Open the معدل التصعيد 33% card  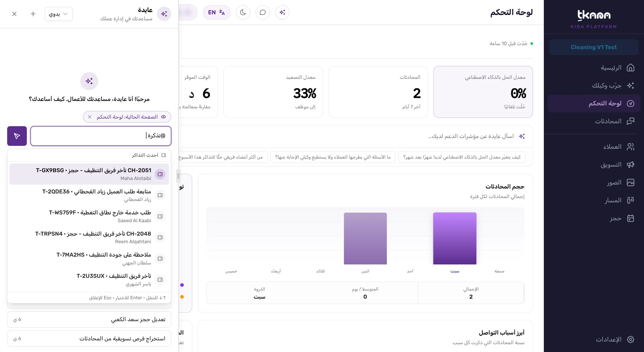tap(273, 92)
